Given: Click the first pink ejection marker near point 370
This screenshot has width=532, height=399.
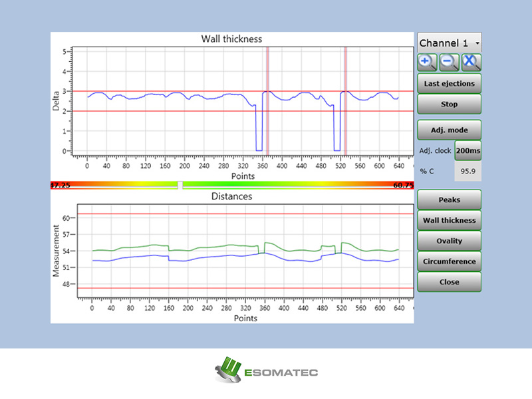Looking at the screenshot, I should click(267, 100).
